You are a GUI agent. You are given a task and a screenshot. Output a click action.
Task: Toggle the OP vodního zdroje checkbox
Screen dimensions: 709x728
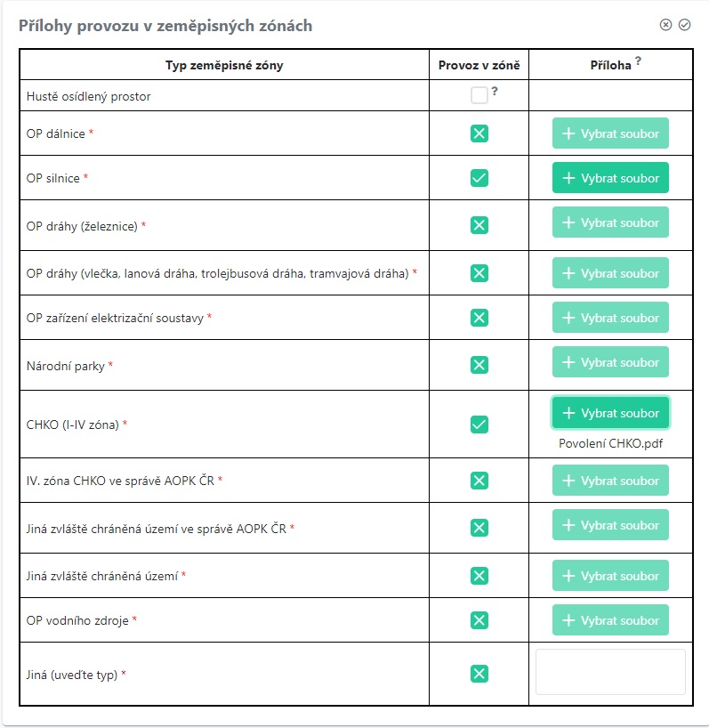click(x=479, y=620)
